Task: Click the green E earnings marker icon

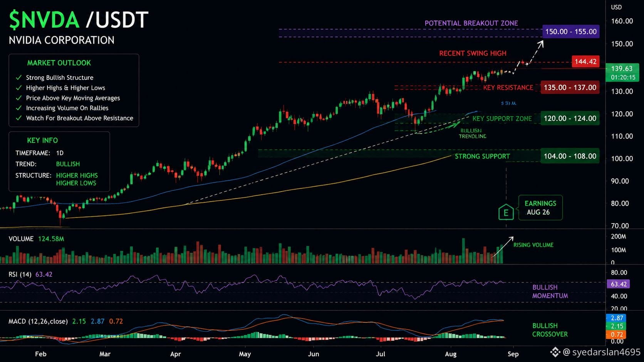Action: [x=506, y=212]
